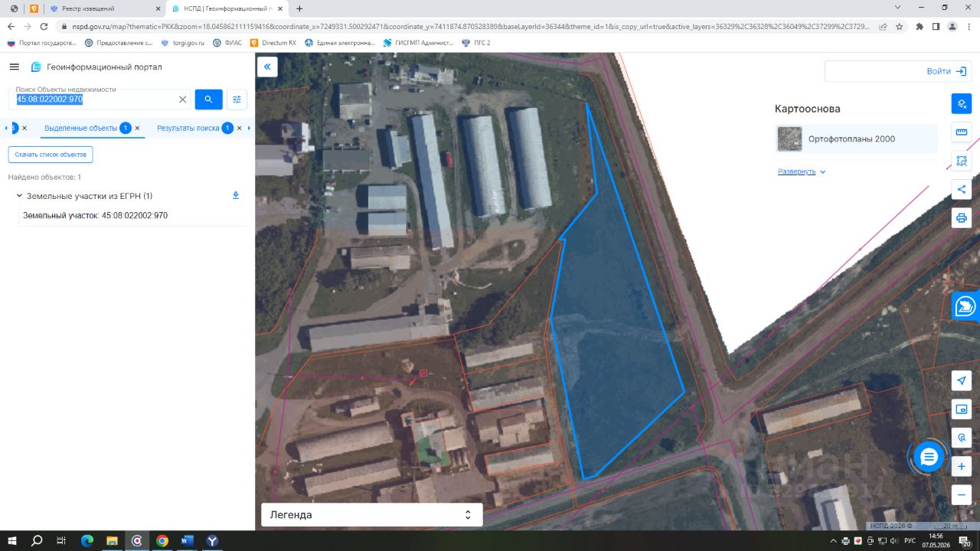Expand the Легенда panel

click(x=372, y=515)
